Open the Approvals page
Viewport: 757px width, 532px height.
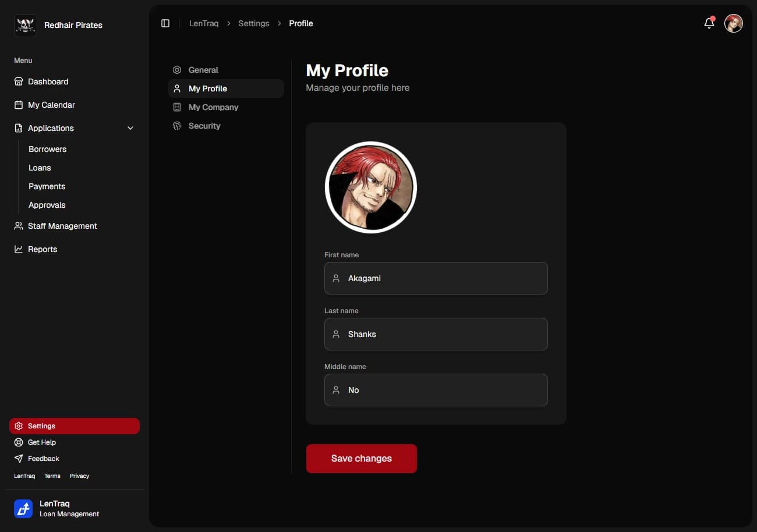(47, 205)
